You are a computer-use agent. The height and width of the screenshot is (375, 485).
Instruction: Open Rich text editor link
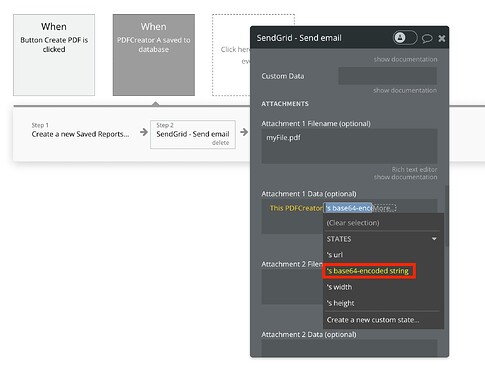414,169
